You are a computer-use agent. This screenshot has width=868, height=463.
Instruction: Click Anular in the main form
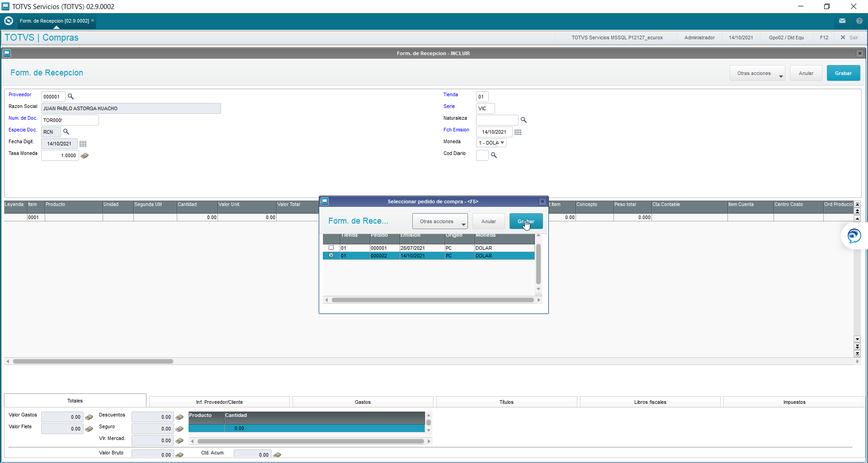coord(806,73)
